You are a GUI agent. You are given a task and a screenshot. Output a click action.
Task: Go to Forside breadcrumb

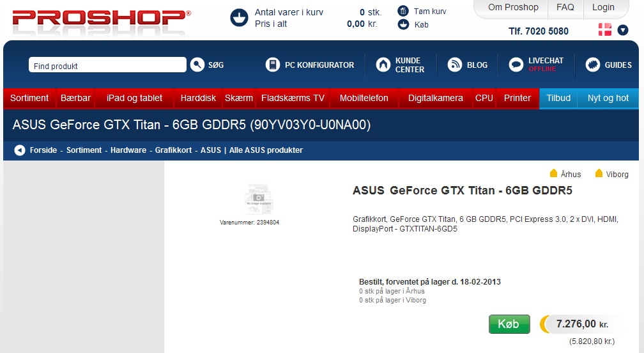click(43, 150)
